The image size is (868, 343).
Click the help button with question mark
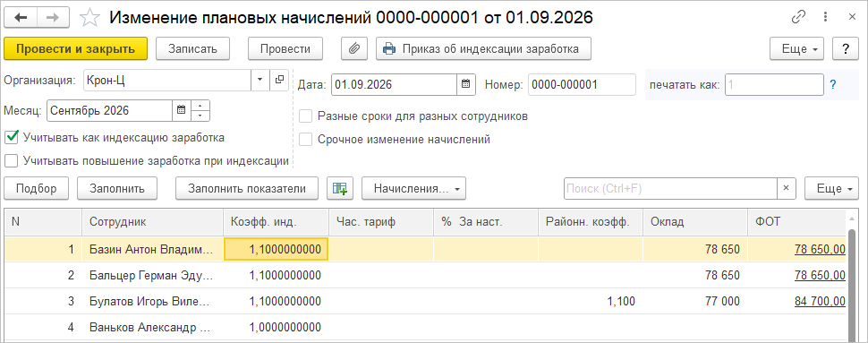pos(846,48)
